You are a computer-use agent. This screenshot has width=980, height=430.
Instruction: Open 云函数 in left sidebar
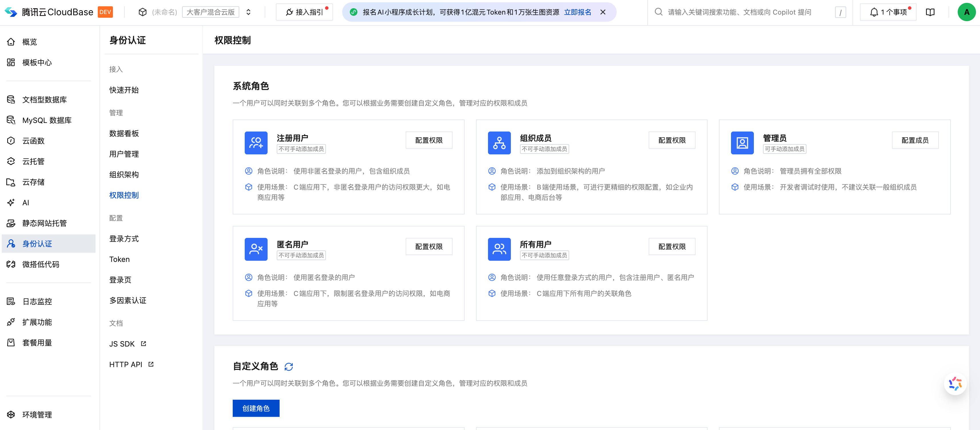(33, 141)
